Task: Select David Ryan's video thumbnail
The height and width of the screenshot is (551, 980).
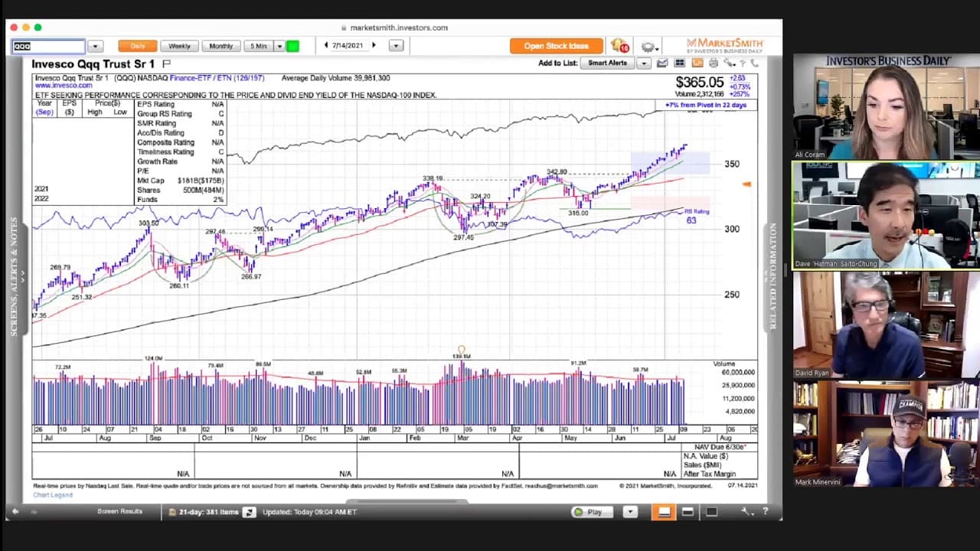Action: tap(886, 324)
